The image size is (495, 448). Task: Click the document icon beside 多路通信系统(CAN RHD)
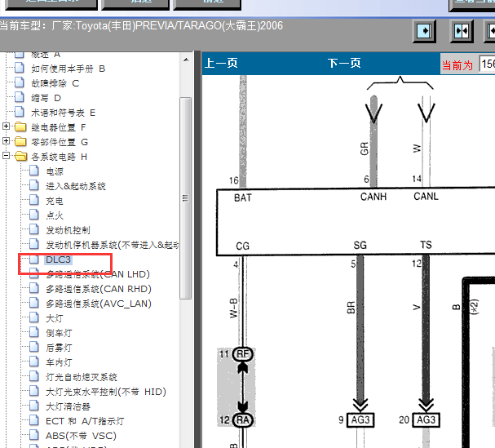point(34,288)
